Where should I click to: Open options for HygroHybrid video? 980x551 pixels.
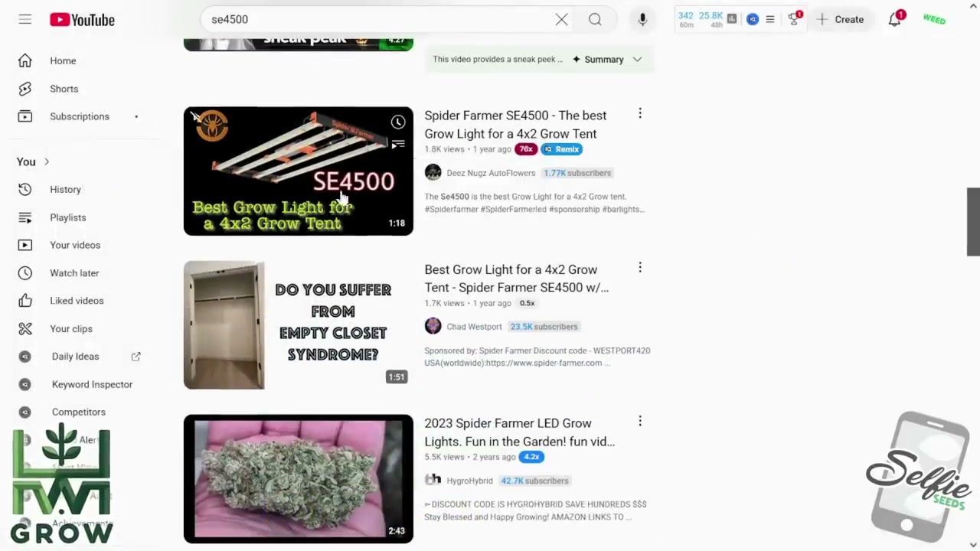coord(640,422)
